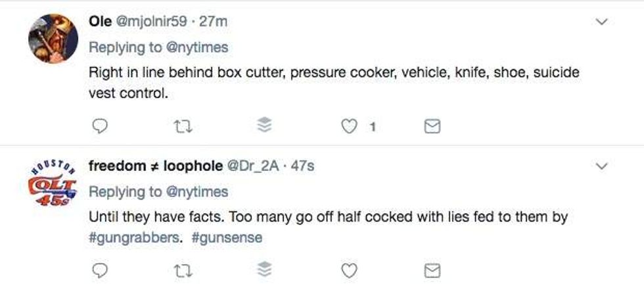Like Ole's tweet with one like
The height and width of the screenshot is (288, 644).
350,126
